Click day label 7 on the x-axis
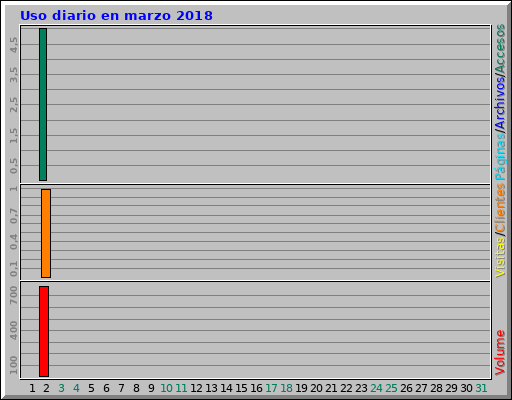The image size is (512, 400). click(x=121, y=388)
